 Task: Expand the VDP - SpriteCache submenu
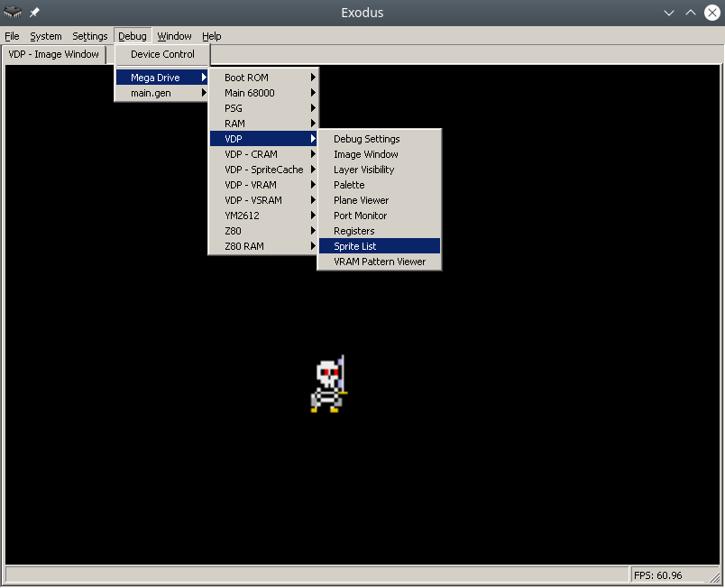(263, 170)
